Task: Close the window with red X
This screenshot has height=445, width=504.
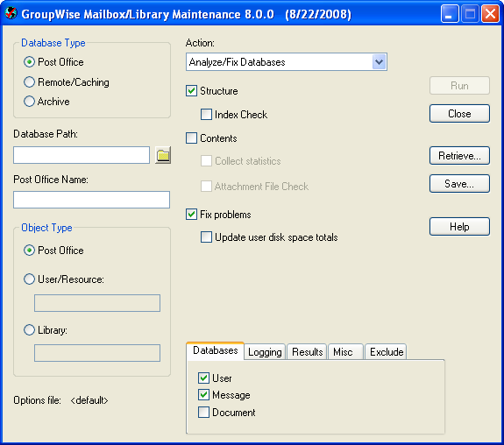Action: tap(490, 14)
